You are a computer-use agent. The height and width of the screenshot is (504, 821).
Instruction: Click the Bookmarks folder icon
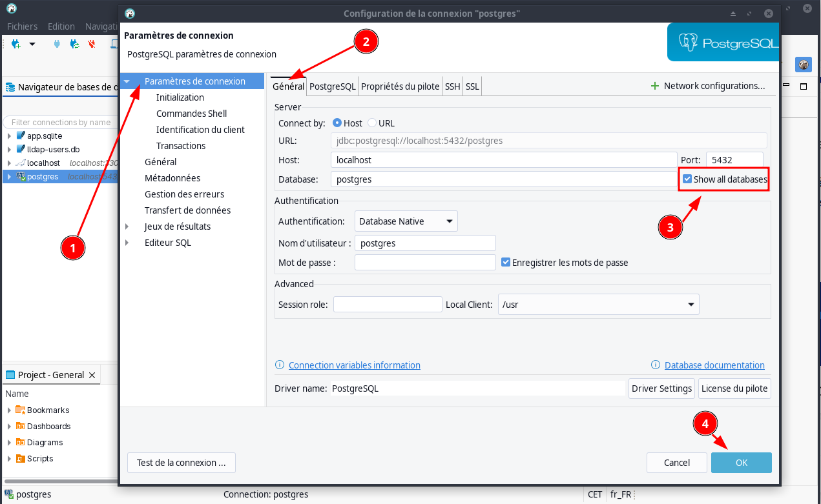click(20, 410)
